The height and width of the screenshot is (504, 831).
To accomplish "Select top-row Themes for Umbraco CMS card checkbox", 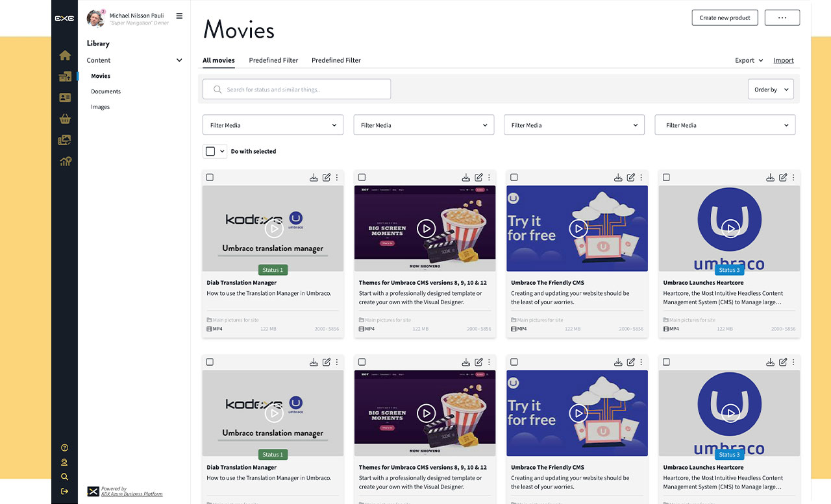I will tap(362, 177).
